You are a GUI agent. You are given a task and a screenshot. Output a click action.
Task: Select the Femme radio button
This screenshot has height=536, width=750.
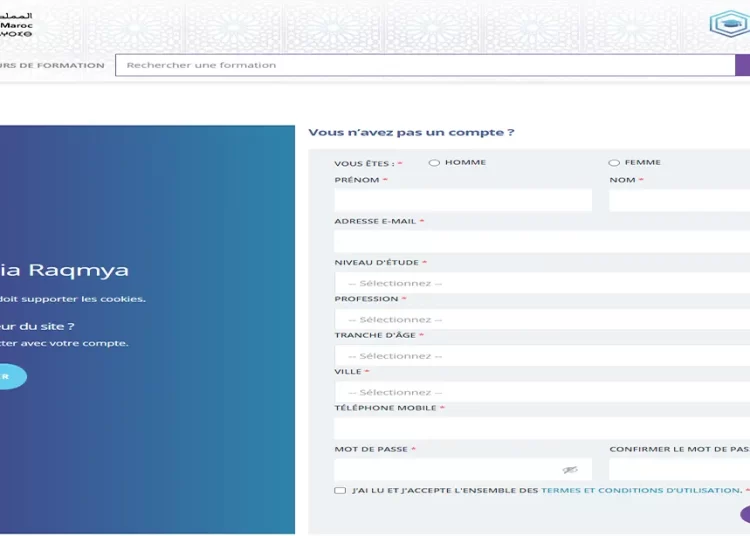pyautogui.click(x=614, y=163)
